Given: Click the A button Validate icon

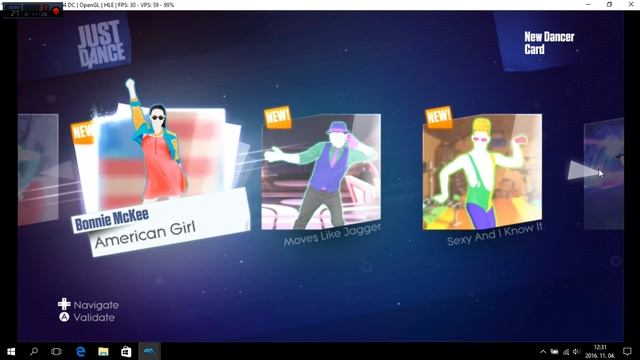Looking at the screenshot, I should [64, 317].
